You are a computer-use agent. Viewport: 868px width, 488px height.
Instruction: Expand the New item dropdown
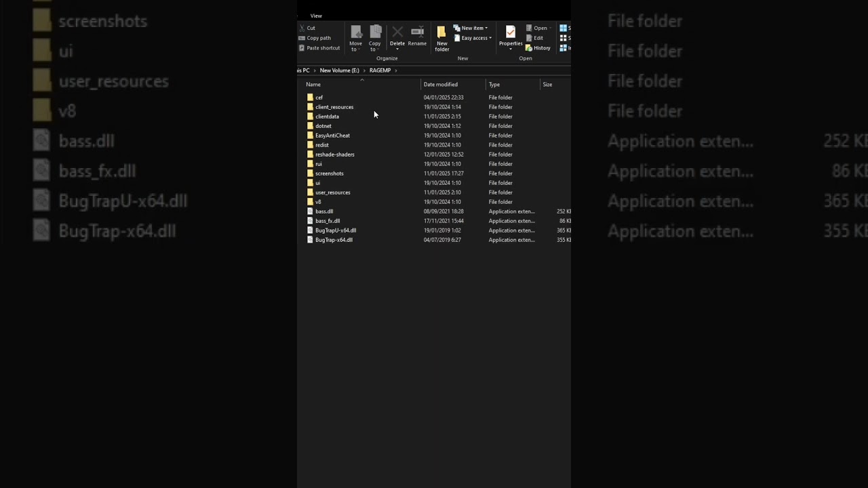[471, 28]
